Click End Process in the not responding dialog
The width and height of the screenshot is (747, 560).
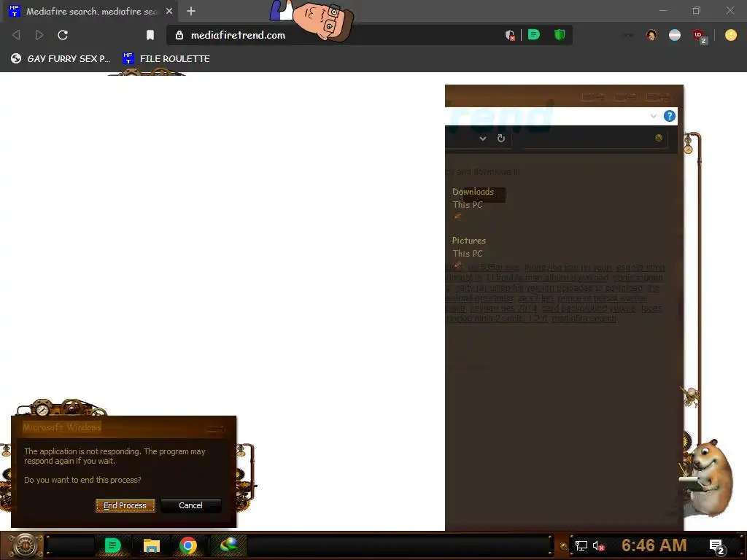click(125, 505)
